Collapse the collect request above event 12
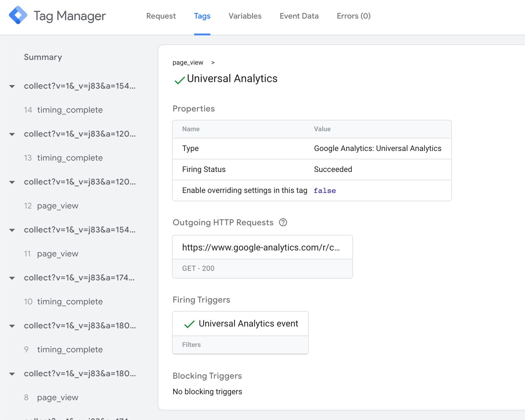The image size is (525, 420). click(12, 182)
